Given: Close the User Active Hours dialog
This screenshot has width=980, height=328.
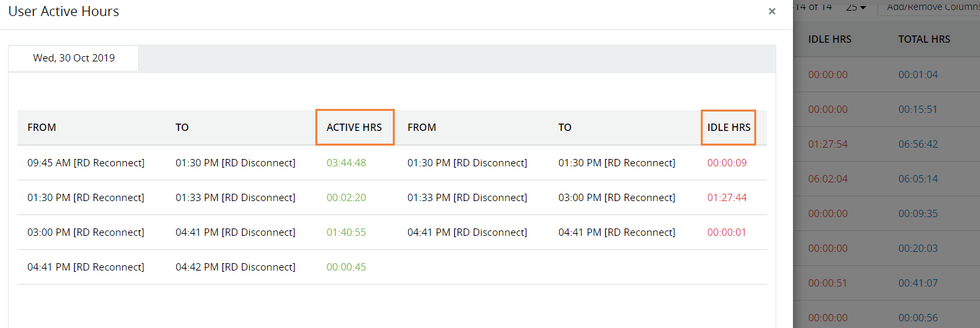Looking at the screenshot, I should click(x=772, y=11).
